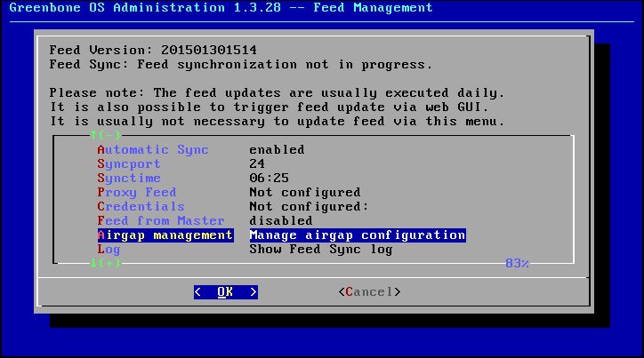Click the scroll-up arrow indicator ↑(-)
Viewport: 644px width, 358px height.
[105, 134]
